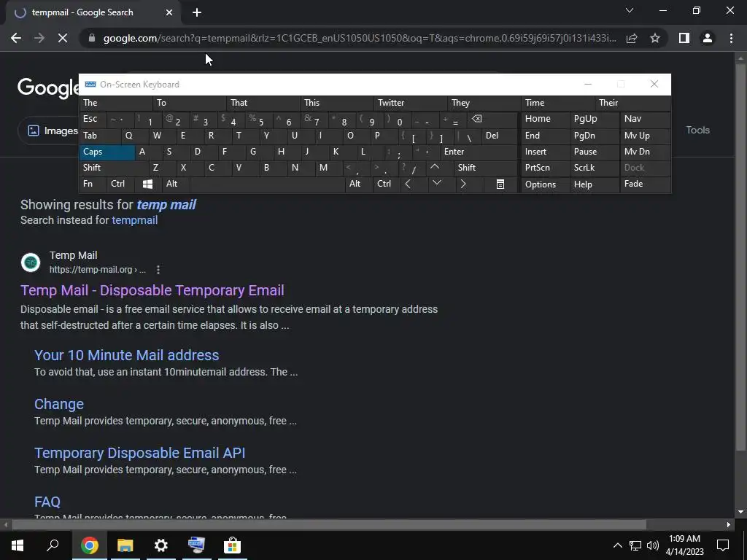Go back using Chrome's back arrow
Screen dimensions: 747x560
[x=16, y=38]
